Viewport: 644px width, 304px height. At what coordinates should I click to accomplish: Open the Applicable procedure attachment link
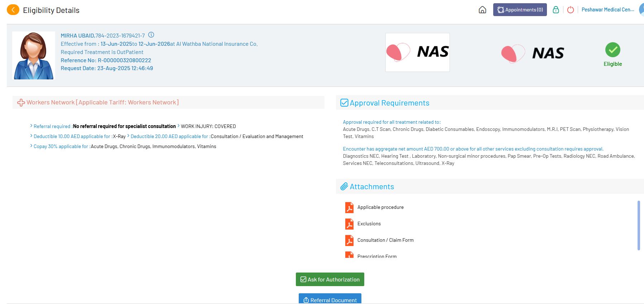[380, 207]
